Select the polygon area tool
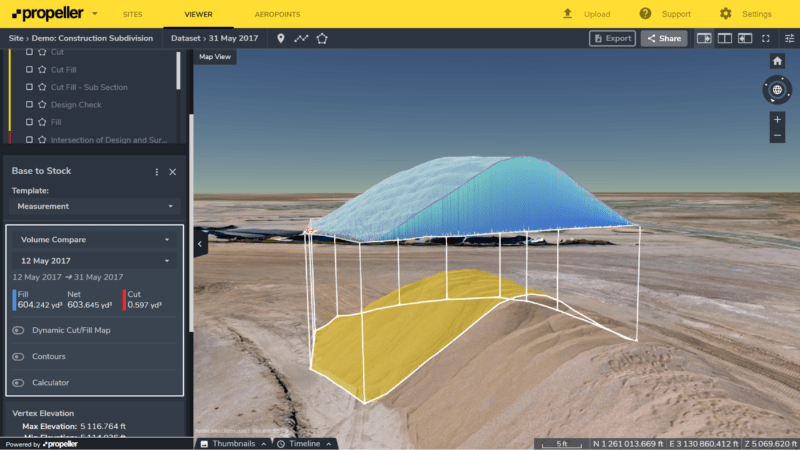Viewport: 800px width, 450px height. pyautogui.click(x=322, y=38)
